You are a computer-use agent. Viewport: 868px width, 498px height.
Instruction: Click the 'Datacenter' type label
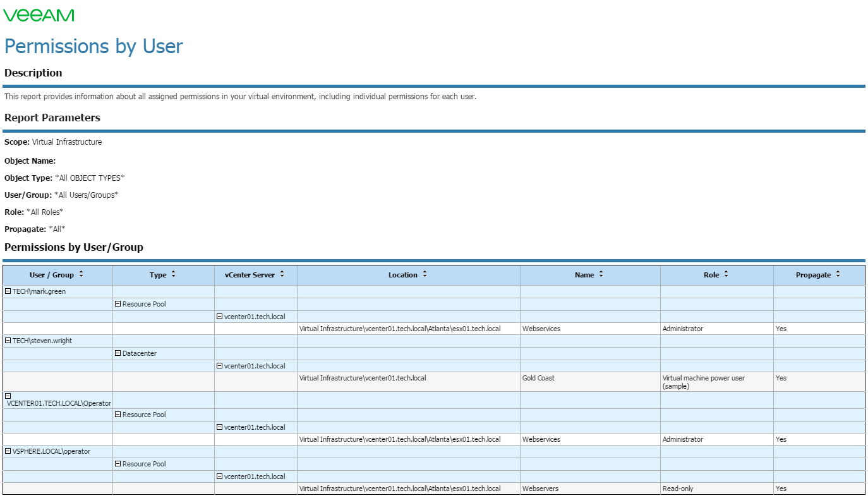coord(140,353)
